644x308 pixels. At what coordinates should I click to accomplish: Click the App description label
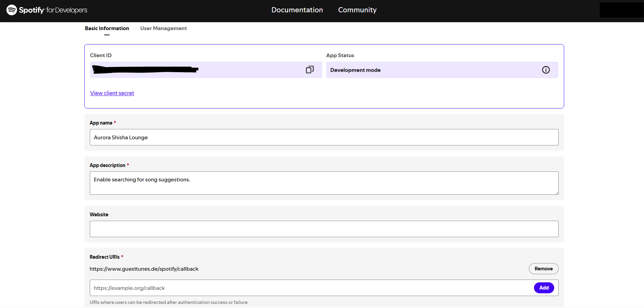pos(108,165)
